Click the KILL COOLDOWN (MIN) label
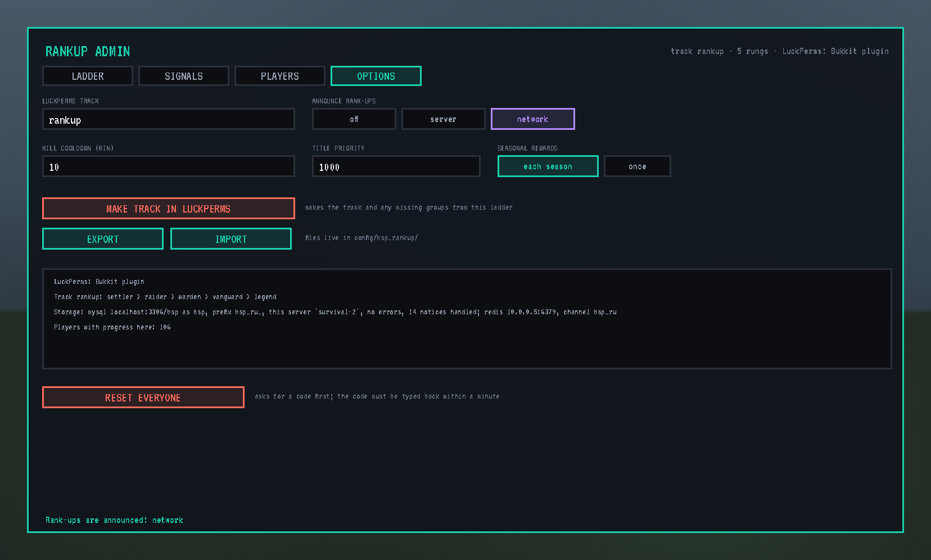The height and width of the screenshot is (560, 931). pyautogui.click(x=78, y=148)
